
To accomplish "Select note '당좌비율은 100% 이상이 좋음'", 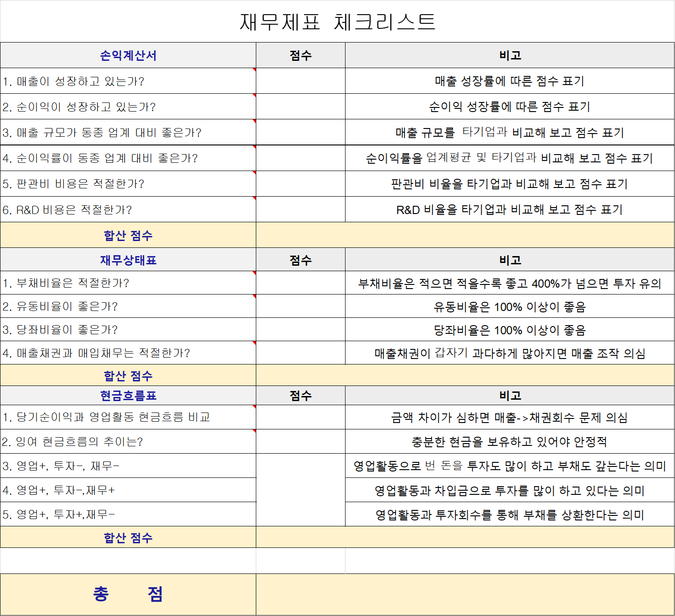I will [x=510, y=330].
